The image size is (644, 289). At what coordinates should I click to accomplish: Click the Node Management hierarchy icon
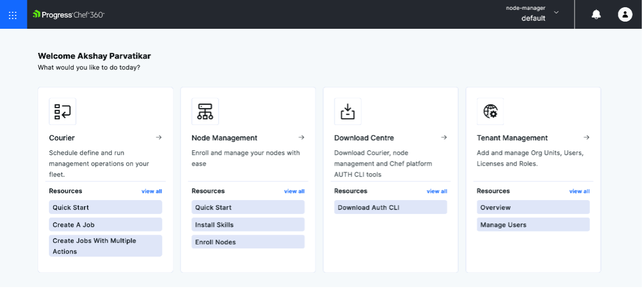(x=205, y=111)
